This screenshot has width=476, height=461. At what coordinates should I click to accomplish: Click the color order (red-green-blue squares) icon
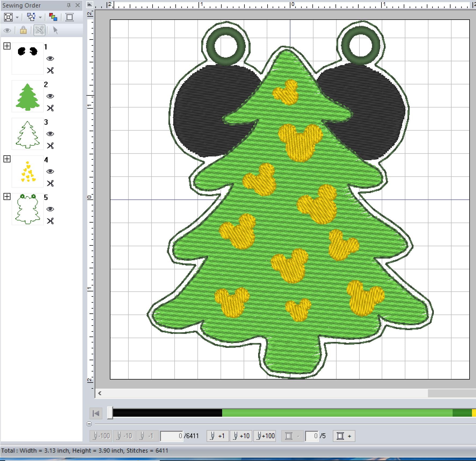[53, 17]
